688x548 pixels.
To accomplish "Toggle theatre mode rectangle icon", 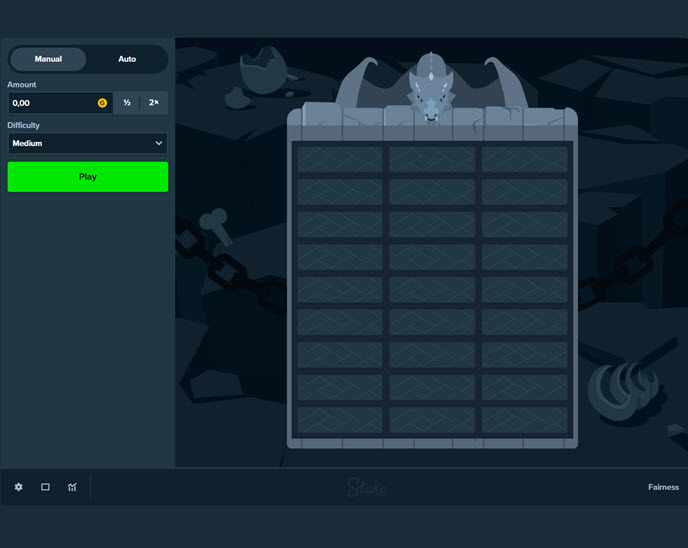I will pos(45,487).
